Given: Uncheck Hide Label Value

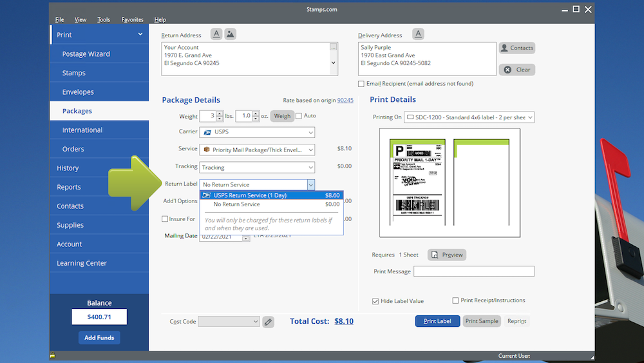Looking at the screenshot, I should click(x=375, y=301).
